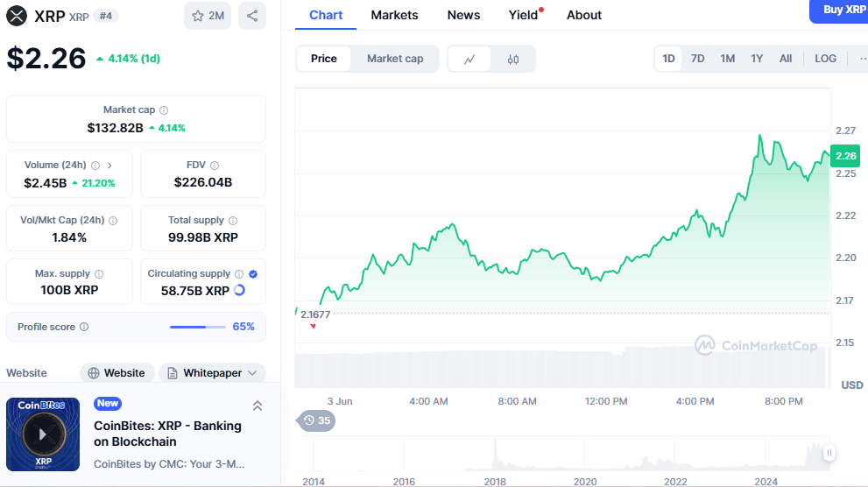
Task: Select the 7D time range
Action: click(697, 59)
